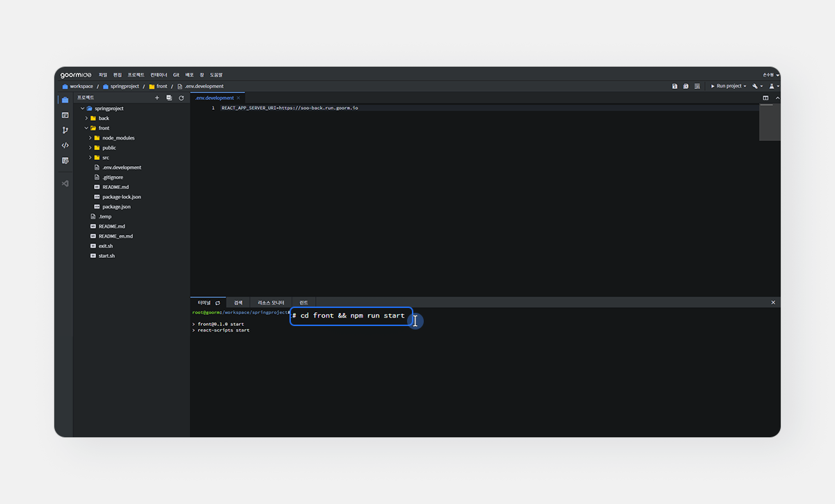Open the 컨테이너 menu
The width and height of the screenshot is (835, 504).
(x=159, y=74)
